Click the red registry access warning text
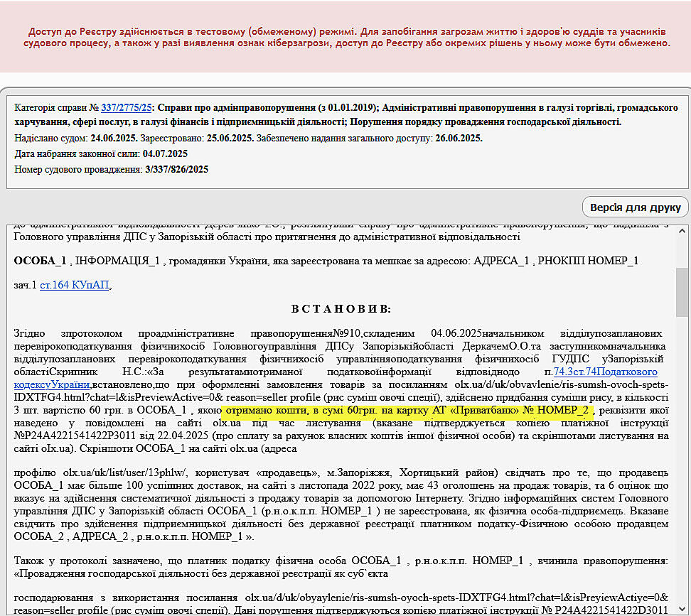This screenshot has width=691, height=616. (x=348, y=38)
